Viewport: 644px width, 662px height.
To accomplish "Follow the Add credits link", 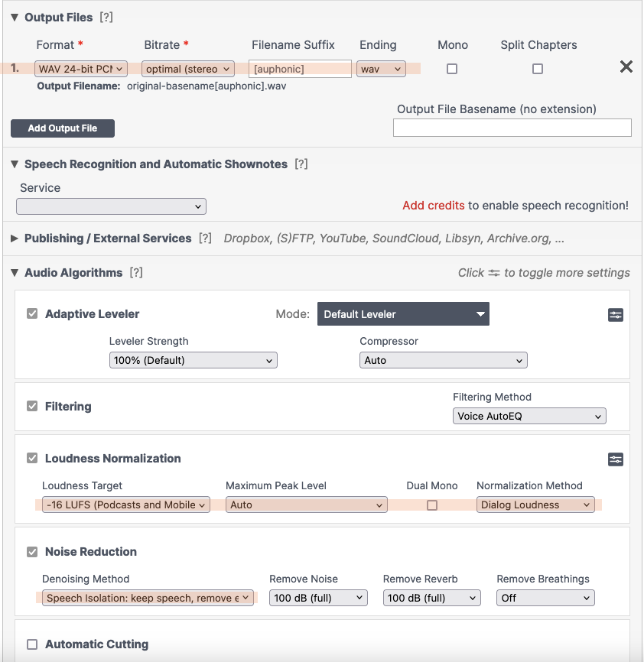I will click(433, 206).
